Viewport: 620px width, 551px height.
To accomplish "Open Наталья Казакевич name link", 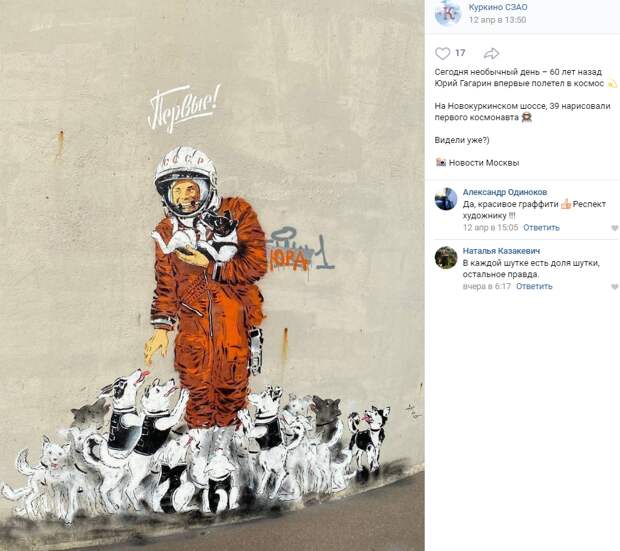I will 501,251.
